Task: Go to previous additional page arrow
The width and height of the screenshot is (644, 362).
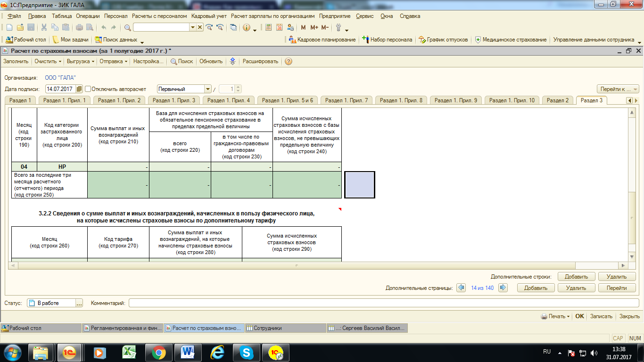Action: (x=461, y=288)
